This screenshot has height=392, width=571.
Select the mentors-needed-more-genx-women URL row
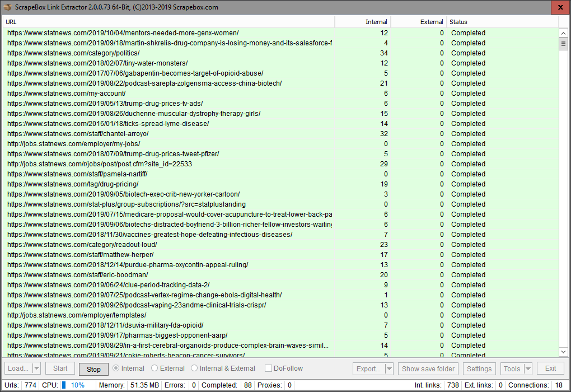point(280,33)
